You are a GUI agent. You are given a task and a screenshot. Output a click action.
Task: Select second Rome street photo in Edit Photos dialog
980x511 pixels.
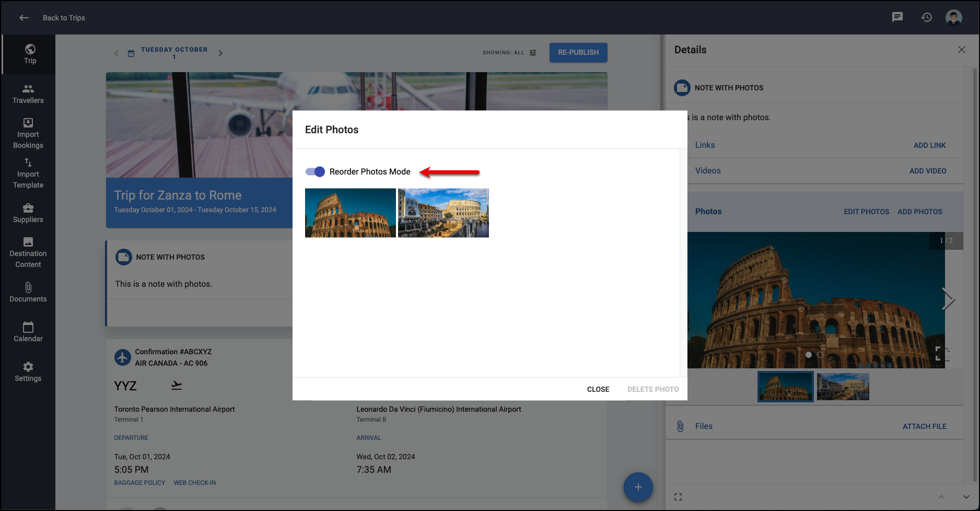point(444,213)
